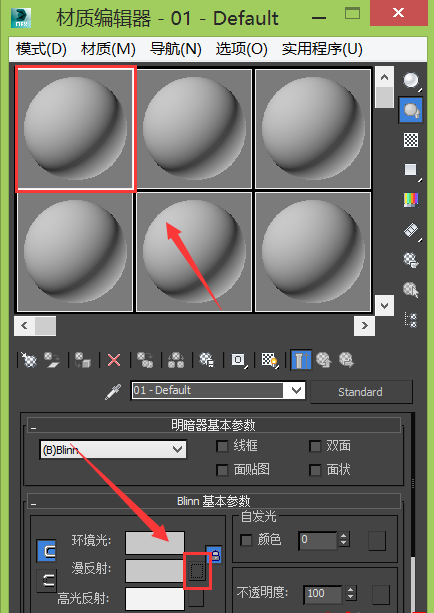434x613 pixels.
Task: Click the red X Reset Material icon
Action: 114,360
